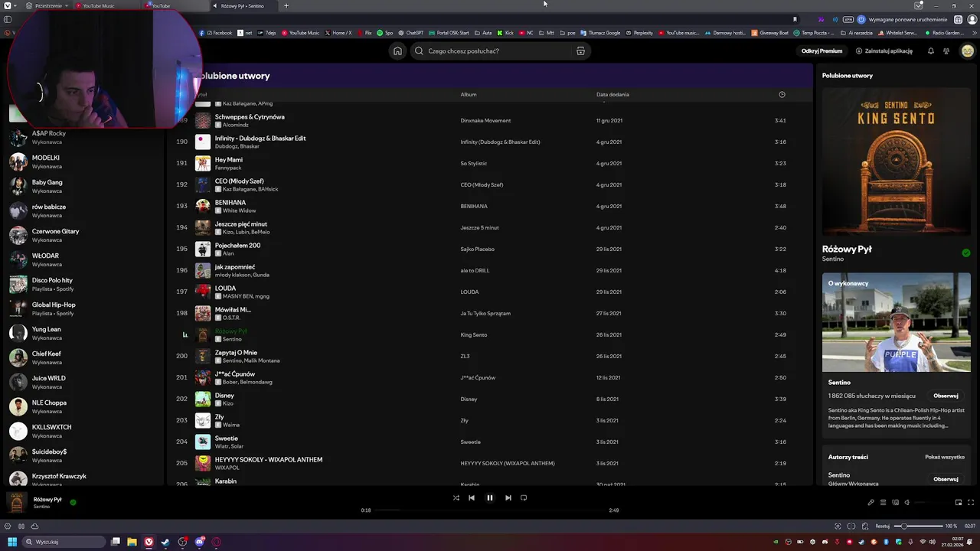Screen dimensions: 980x551
Task: Toggle repeat mode
Action: click(524, 497)
